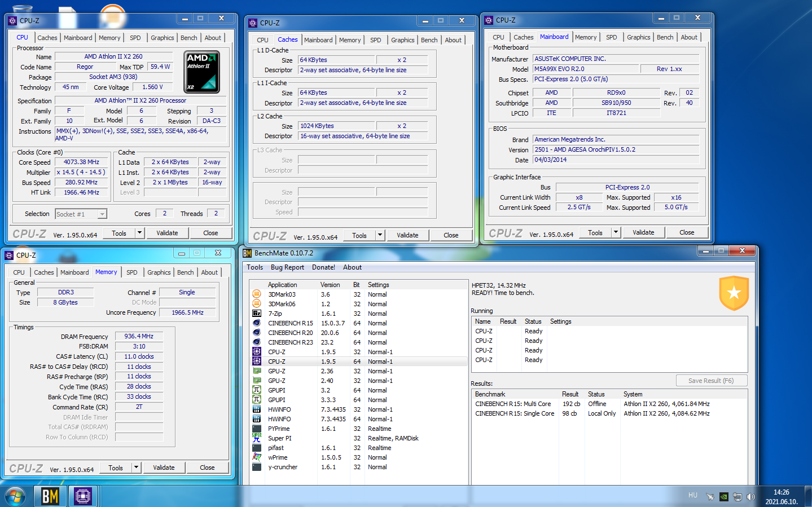Open Bench tab in Memory window
812x507 pixels.
[185, 272]
